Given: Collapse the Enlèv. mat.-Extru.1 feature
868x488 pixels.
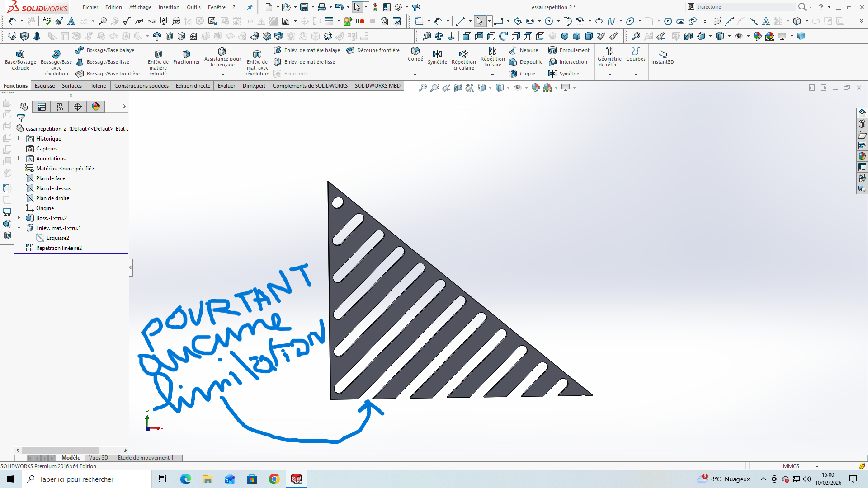Looking at the screenshot, I should click(19, 228).
